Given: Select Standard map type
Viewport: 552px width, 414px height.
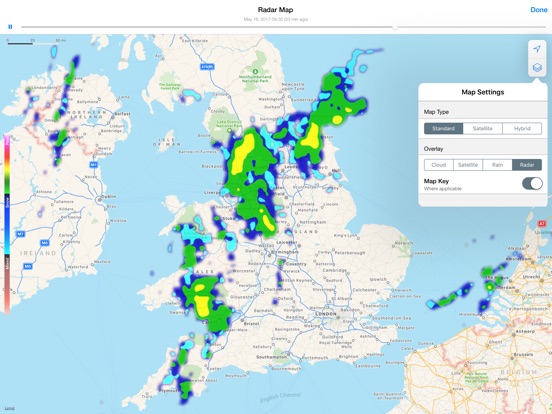Looking at the screenshot, I should coord(444,128).
